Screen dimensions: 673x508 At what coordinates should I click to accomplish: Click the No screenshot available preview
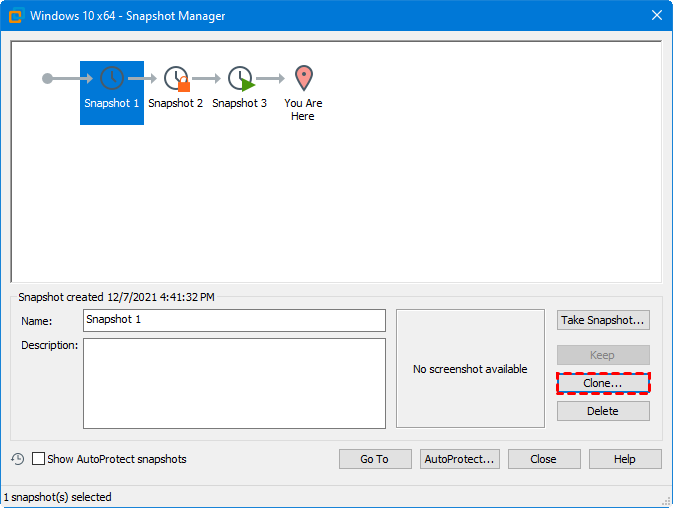470,369
